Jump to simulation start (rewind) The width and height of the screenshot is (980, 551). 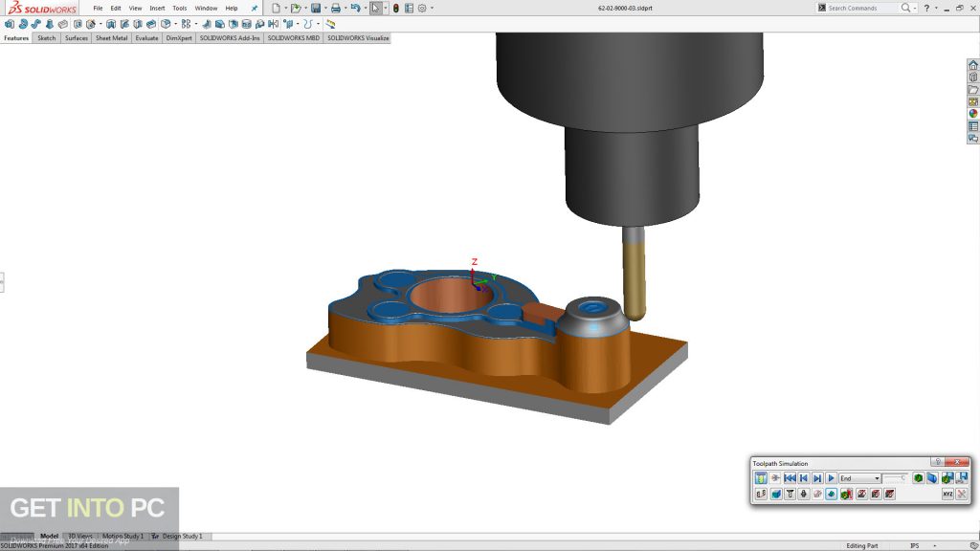coord(790,478)
